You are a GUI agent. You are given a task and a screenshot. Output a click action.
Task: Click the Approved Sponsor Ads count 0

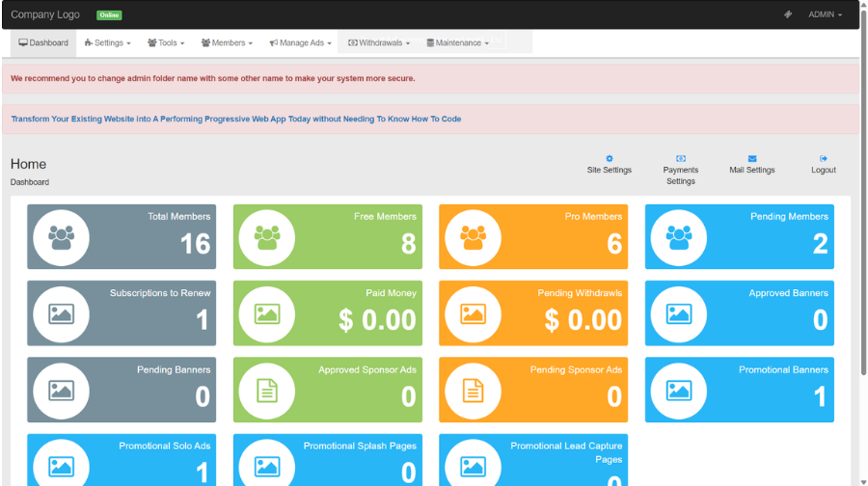click(409, 396)
